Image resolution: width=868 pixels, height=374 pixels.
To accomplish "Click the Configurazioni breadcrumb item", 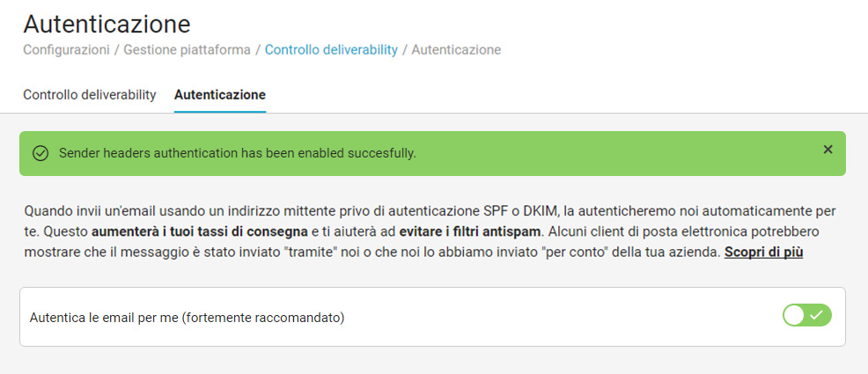I will [65, 50].
